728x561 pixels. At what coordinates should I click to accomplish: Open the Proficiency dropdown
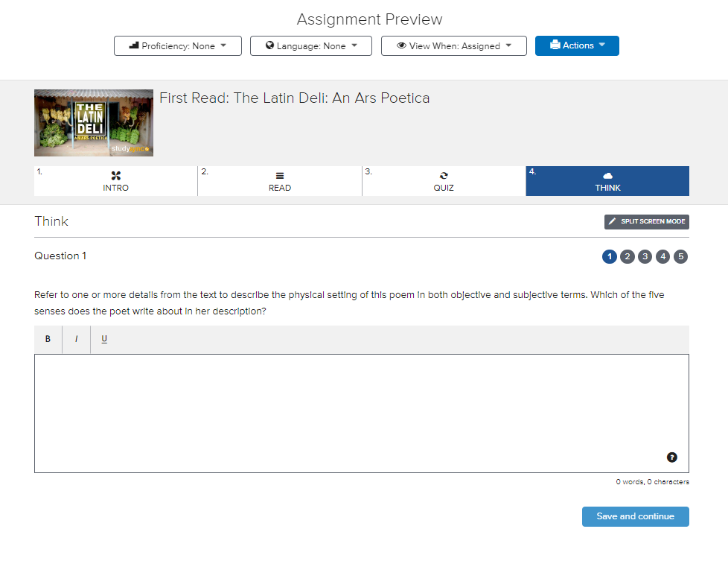pyautogui.click(x=177, y=45)
